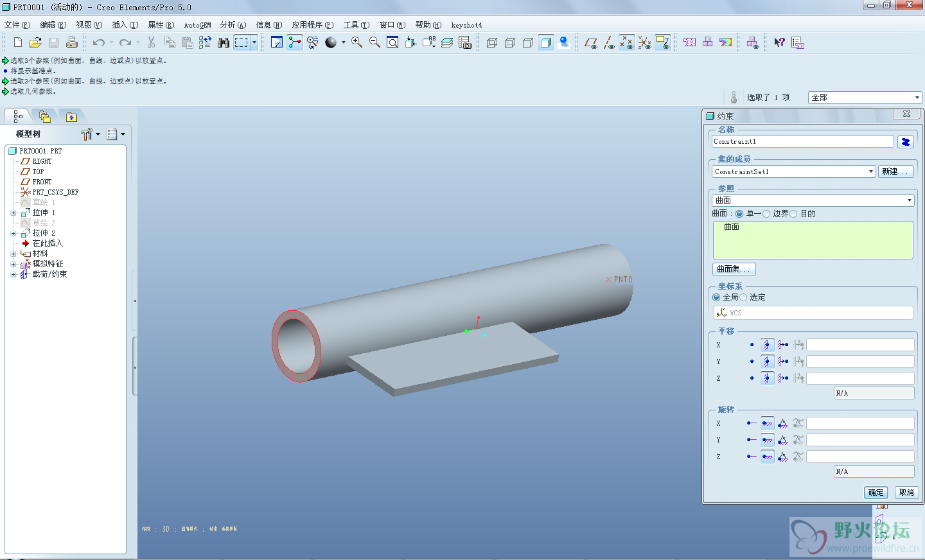925x560 pixels.
Task: Click the rotation Z value field
Action: click(860, 457)
